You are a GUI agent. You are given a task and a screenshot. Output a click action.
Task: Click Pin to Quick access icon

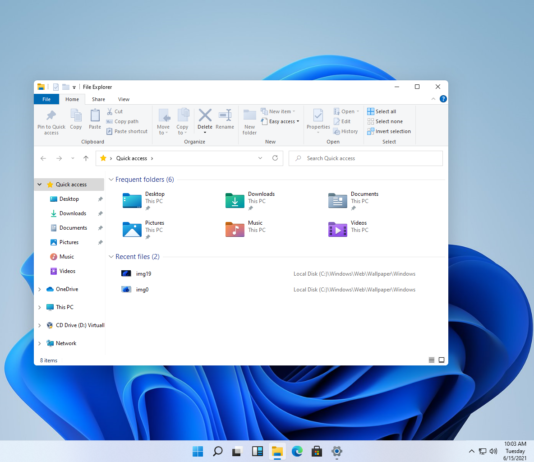coord(51,116)
